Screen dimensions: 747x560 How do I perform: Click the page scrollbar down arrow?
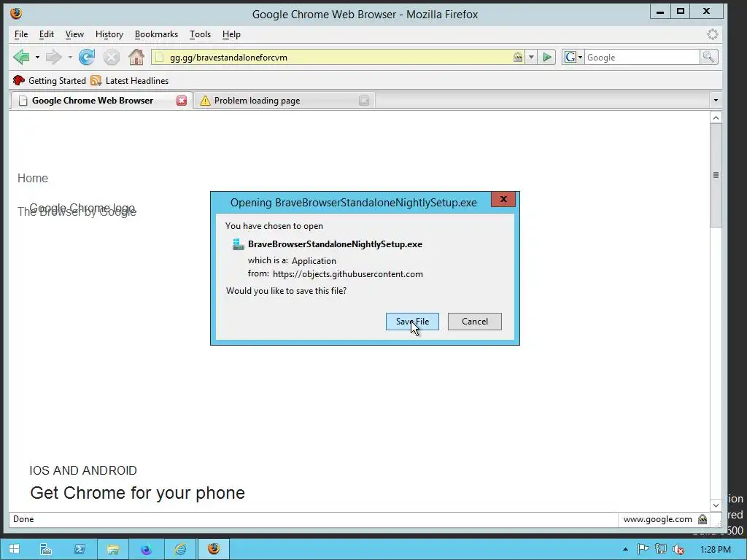(716, 505)
